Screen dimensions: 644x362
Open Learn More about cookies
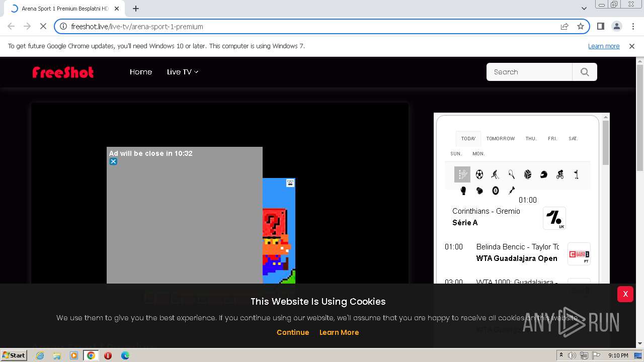[x=339, y=332]
